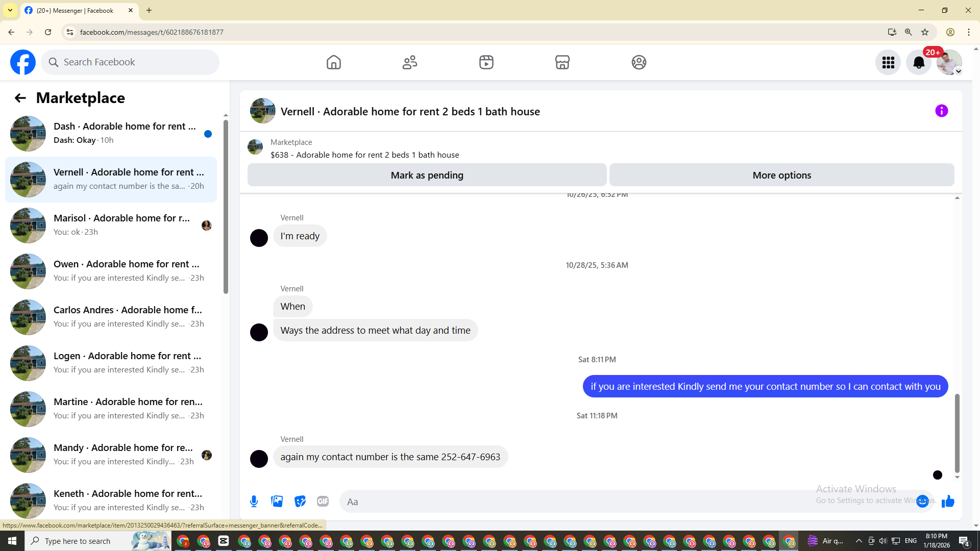Go back from Marketplace chats
The image size is (980, 551).
pyautogui.click(x=20, y=98)
